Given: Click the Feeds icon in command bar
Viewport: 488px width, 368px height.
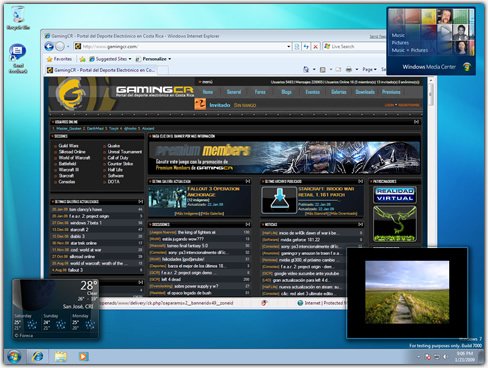Looking at the screenshot, I should (323, 70).
